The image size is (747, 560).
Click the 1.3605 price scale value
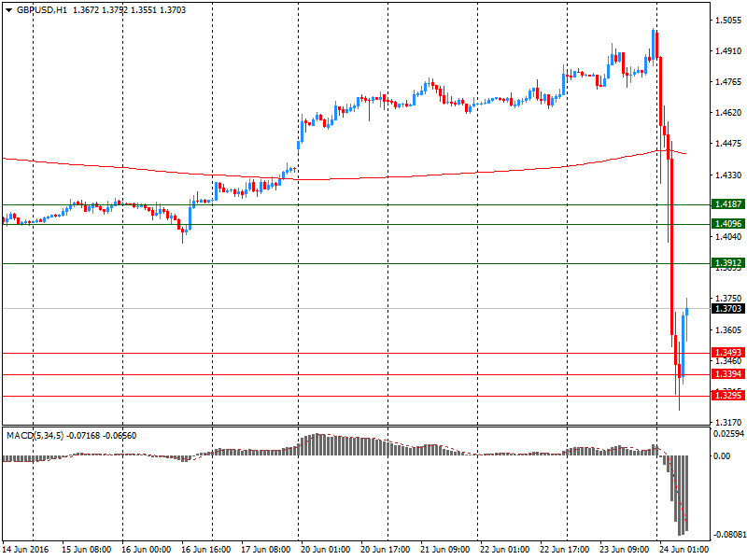tap(728, 330)
